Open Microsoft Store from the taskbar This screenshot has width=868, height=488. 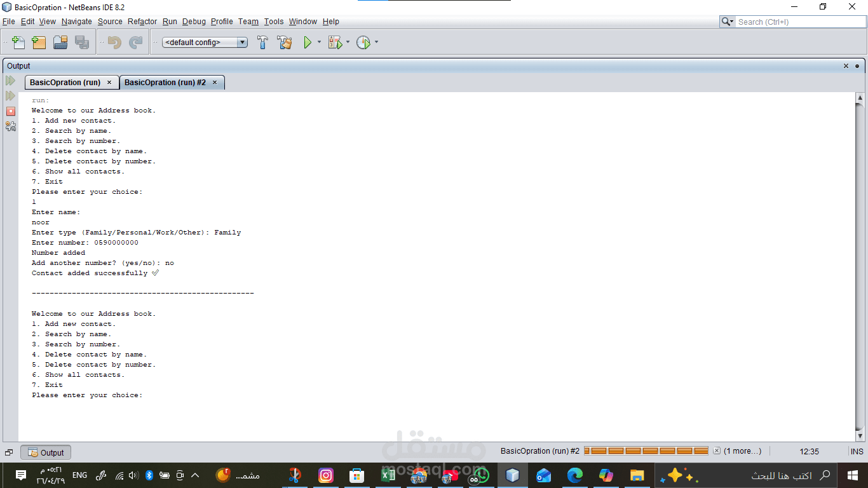point(357,475)
